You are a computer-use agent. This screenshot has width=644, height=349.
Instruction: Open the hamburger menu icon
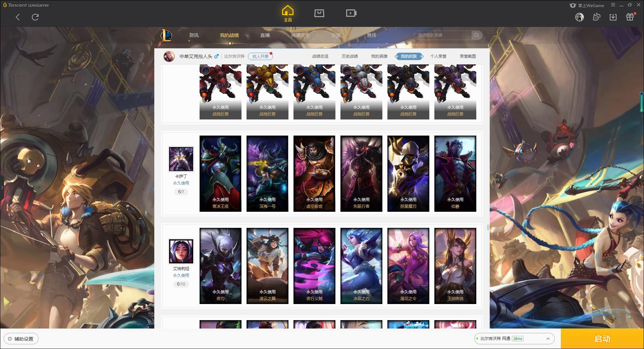613,5
